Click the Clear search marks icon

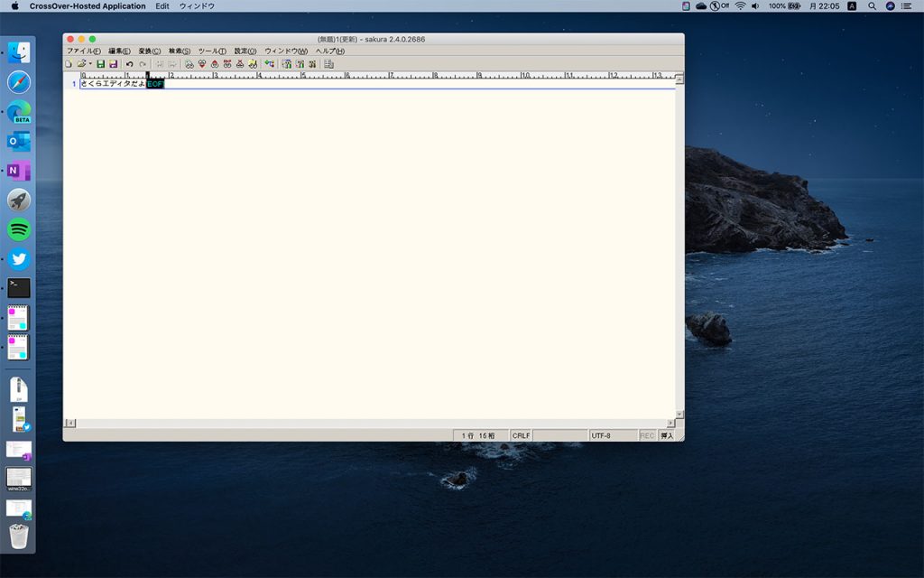(240, 64)
